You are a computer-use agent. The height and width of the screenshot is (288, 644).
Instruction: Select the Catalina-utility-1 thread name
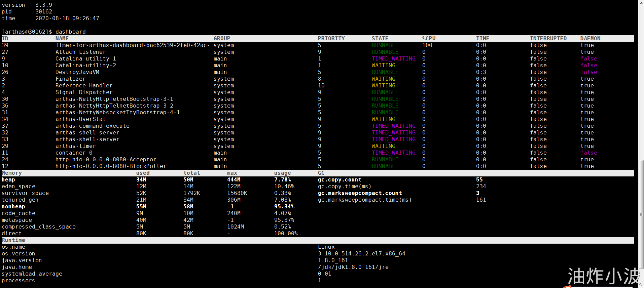[x=86, y=59]
